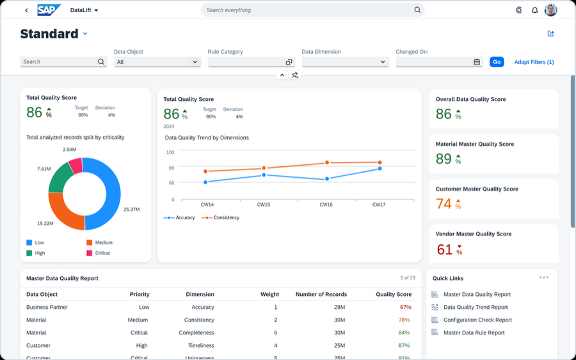Click the page vertical scrollbar
Viewport: 576px width, 360px height.
coord(573,152)
